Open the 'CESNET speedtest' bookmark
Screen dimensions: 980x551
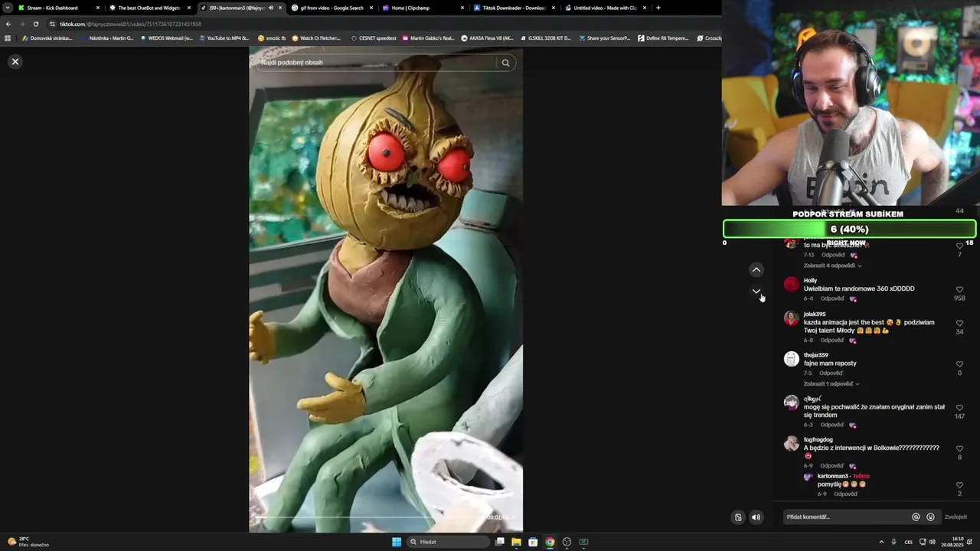[374, 38]
